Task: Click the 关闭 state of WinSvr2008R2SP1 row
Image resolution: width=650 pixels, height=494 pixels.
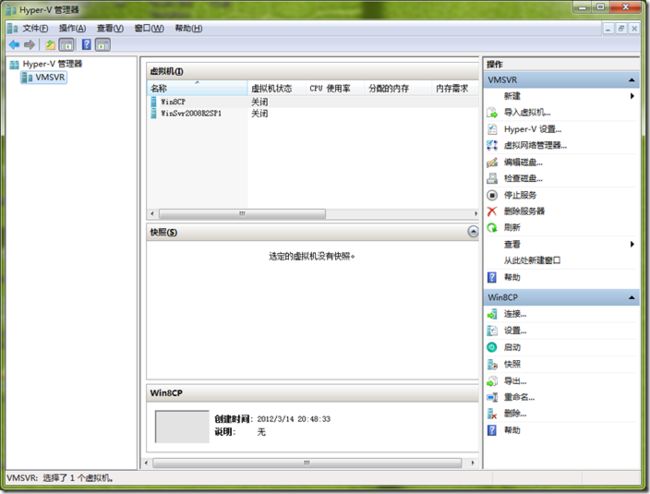Action: point(260,114)
